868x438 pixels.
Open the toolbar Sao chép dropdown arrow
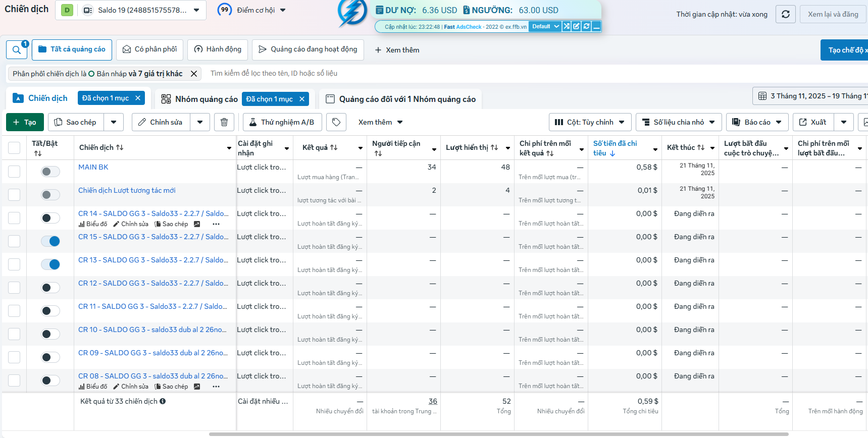click(114, 122)
